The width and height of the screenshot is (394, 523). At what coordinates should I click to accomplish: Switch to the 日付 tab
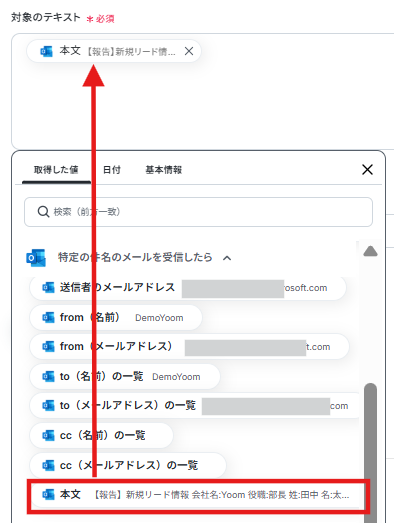(x=111, y=170)
